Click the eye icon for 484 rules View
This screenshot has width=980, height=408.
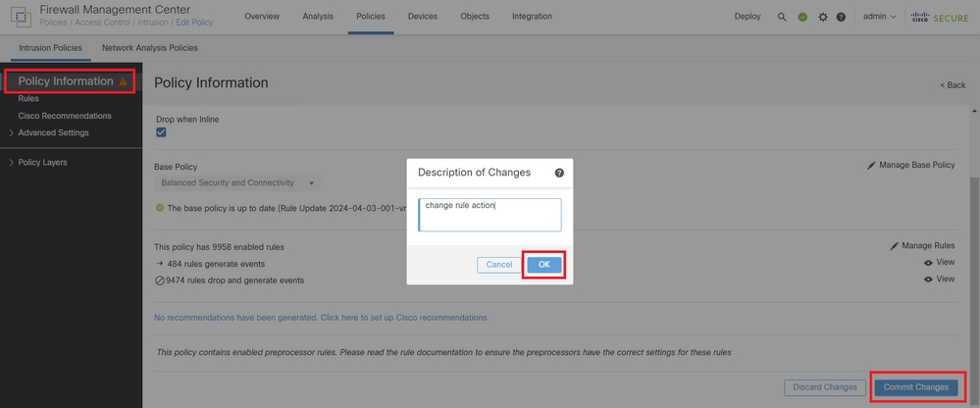[x=928, y=263]
